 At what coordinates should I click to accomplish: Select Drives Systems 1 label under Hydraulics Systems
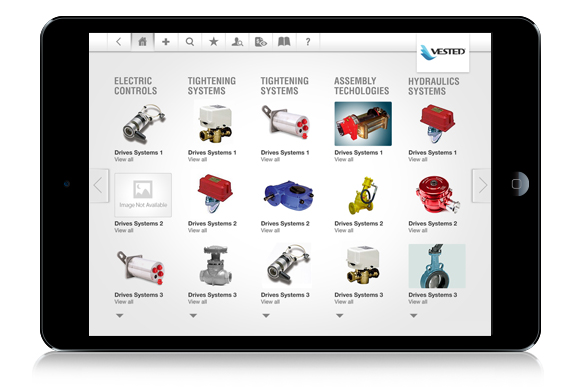[432, 152]
